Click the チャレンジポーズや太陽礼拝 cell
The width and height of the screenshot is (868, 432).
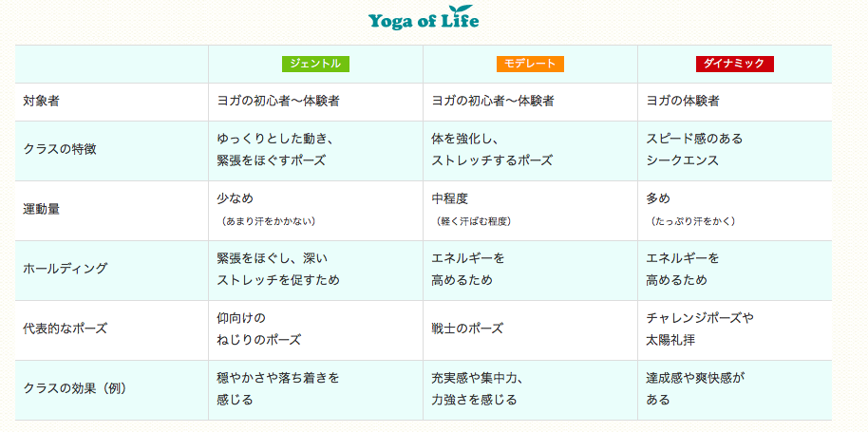pyautogui.click(x=735, y=329)
